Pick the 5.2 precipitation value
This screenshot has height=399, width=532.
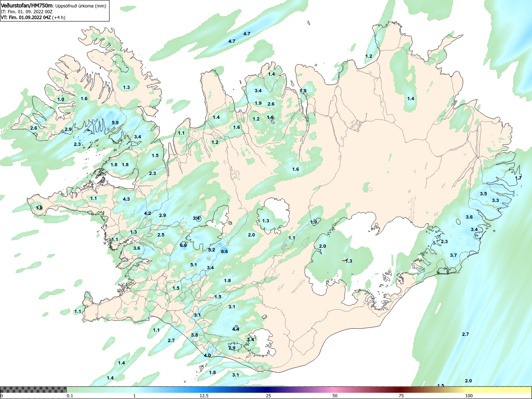[212, 250]
